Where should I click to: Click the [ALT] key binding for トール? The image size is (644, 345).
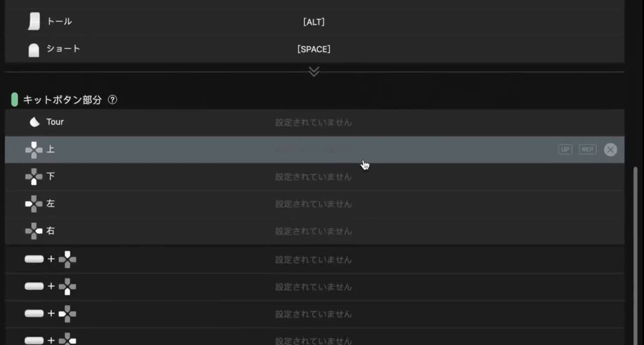(313, 22)
